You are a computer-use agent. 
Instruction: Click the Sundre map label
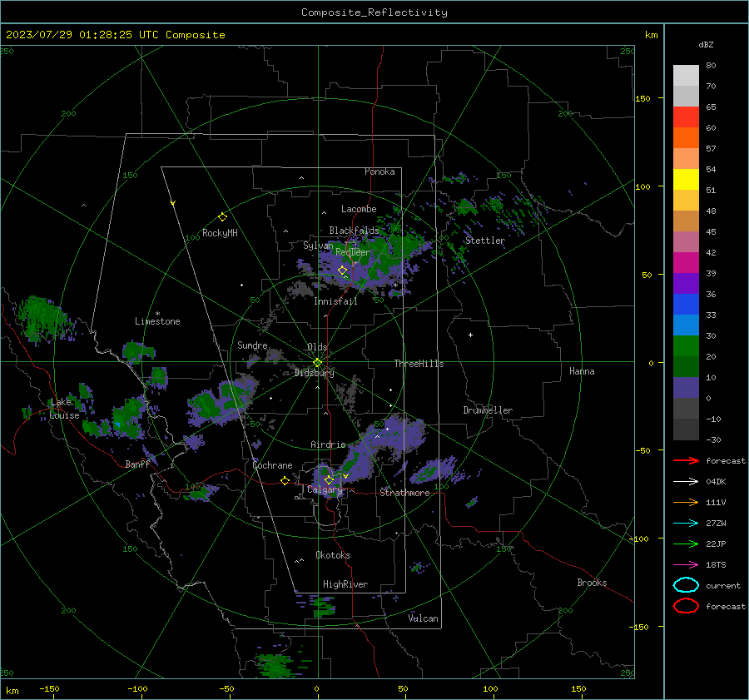pos(252,345)
